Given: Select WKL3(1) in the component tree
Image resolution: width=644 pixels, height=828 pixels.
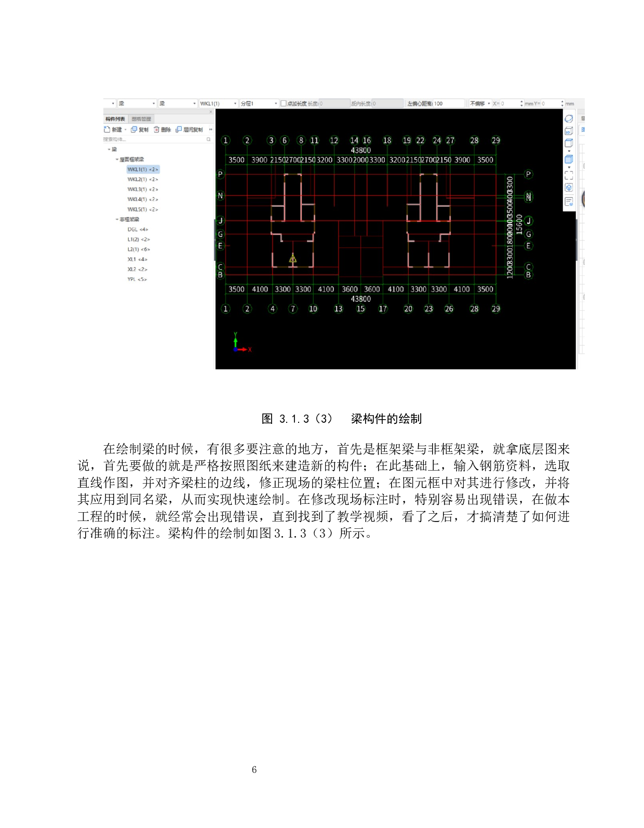Looking at the screenshot, I should pyautogui.click(x=142, y=190).
